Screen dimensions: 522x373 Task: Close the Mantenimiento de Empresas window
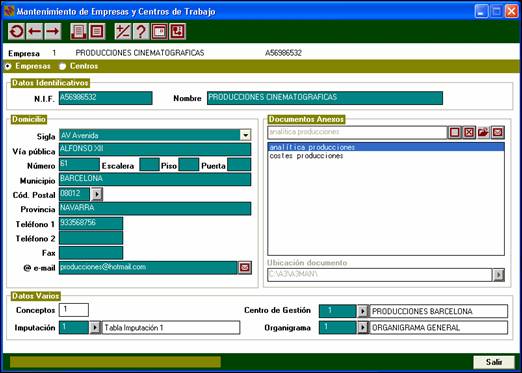click(x=512, y=11)
